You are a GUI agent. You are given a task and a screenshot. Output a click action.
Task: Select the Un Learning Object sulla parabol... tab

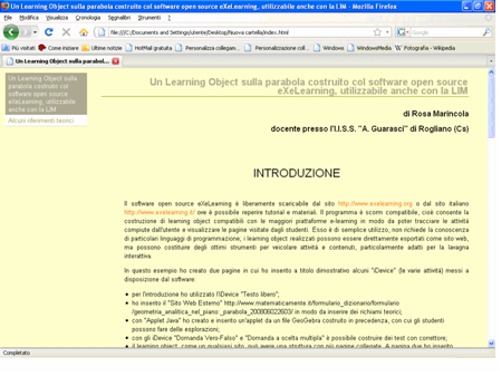62,61
